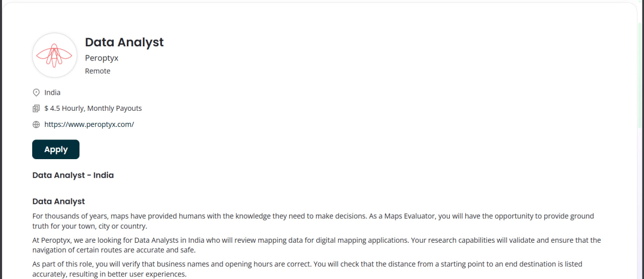The image size is (644, 279).
Task: Click the large Data Analyst job title
Action: point(124,42)
